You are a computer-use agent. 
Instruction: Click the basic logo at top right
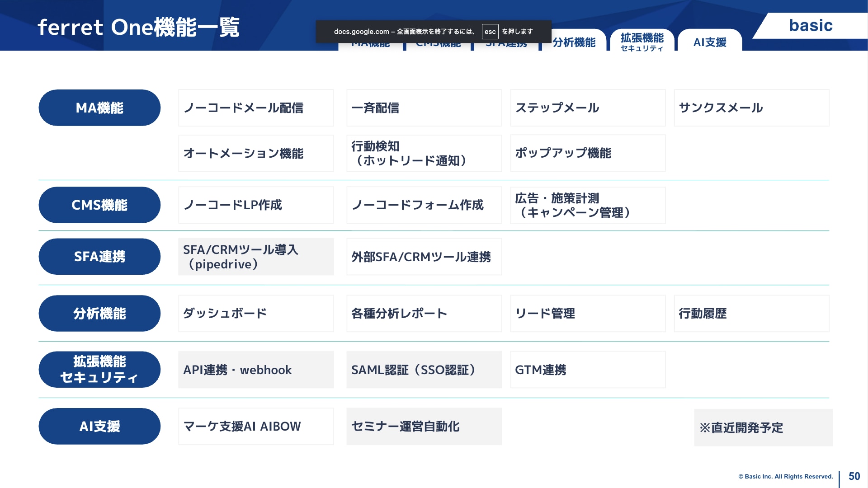pyautogui.click(x=811, y=26)
